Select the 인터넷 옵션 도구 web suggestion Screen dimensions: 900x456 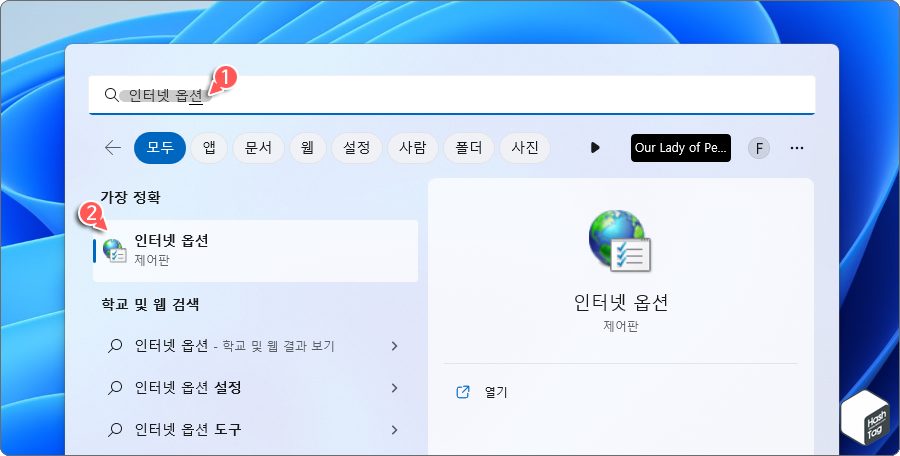pyautogui.click(x=255, y=429)
